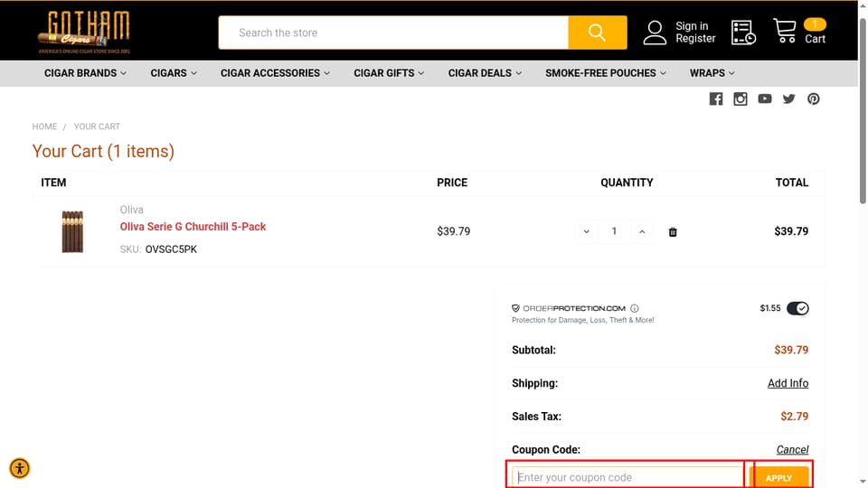Viewport: 868px width, 488px height.
Task: Click the SKU value OVSGC5PK
Action: click(171, 249)
